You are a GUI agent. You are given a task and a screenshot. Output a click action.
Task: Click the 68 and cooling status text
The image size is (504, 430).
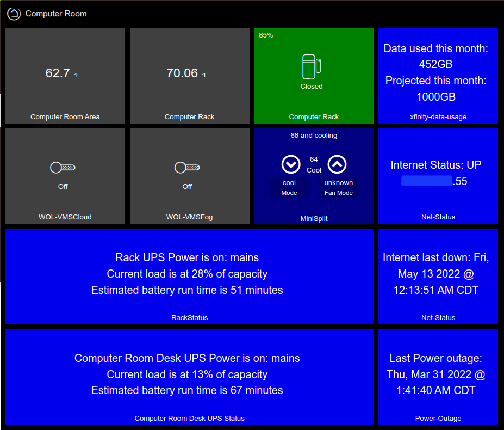[x=314, y=136]
